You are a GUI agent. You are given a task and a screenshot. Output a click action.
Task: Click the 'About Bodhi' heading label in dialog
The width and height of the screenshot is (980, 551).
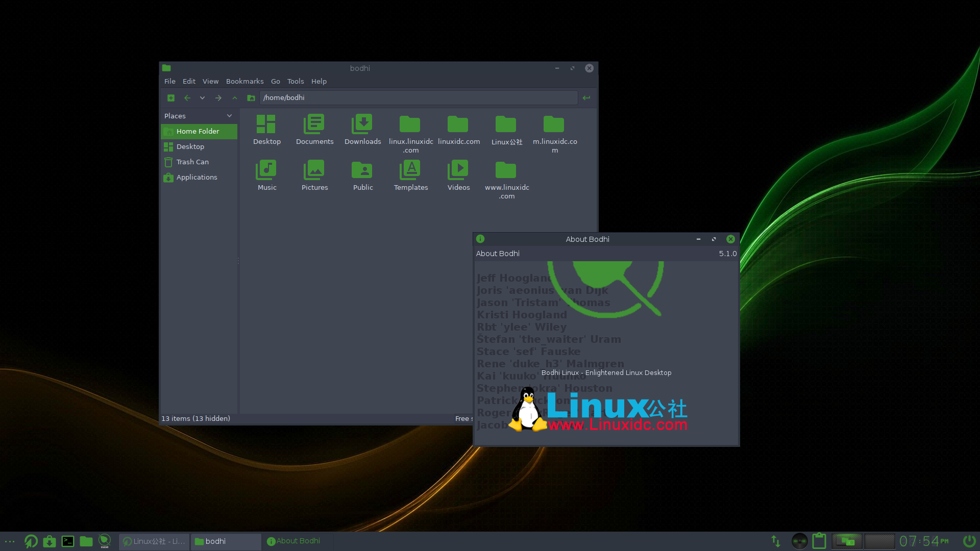pos(498,254)
